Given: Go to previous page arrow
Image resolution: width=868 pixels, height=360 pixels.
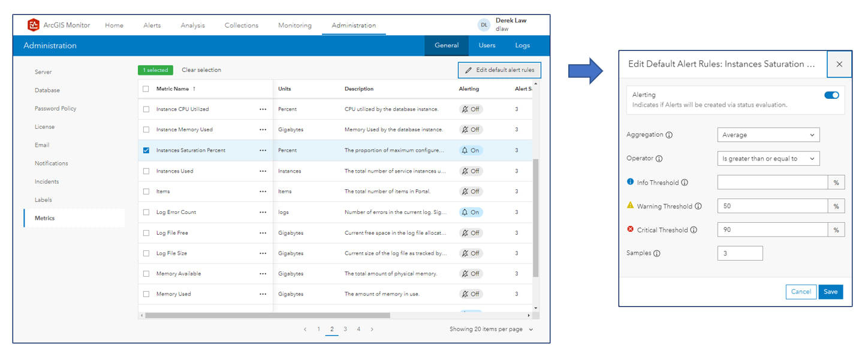Looking at the screenshot, I should (305, 329).
